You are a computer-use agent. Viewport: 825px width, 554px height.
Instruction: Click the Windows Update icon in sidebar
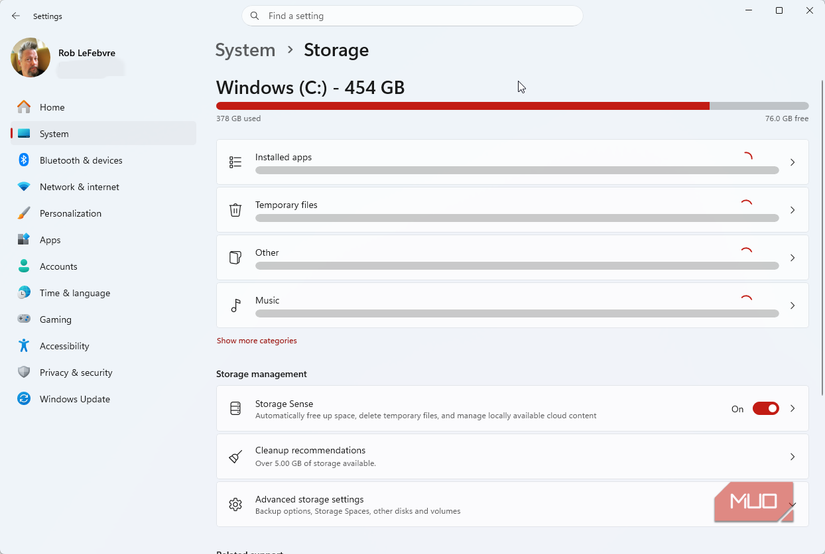24,399
